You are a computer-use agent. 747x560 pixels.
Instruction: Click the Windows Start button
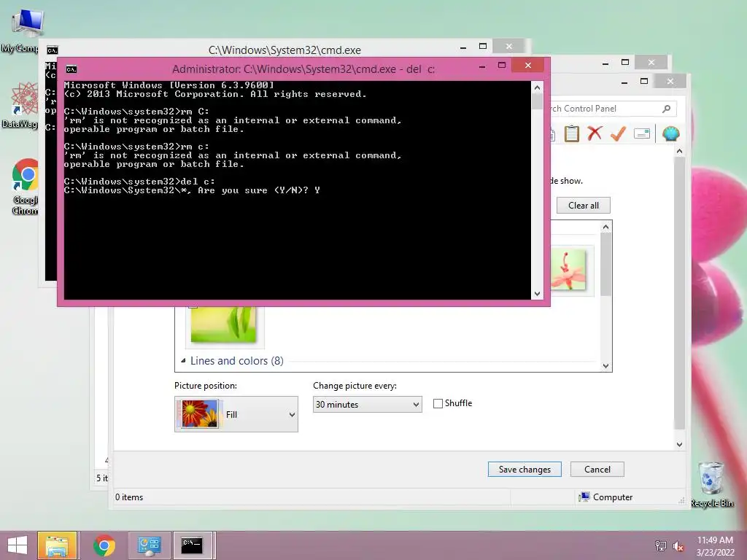[18, 545]
